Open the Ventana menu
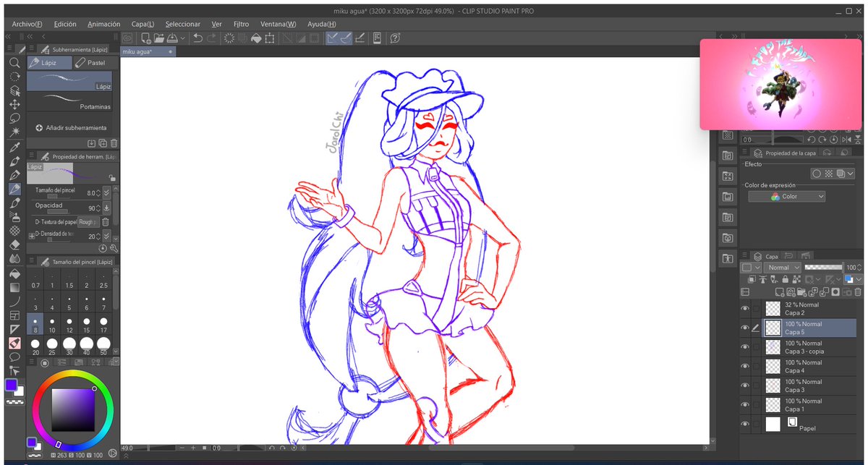This screenshot has width=868, height=465. [x=278, y=24]
